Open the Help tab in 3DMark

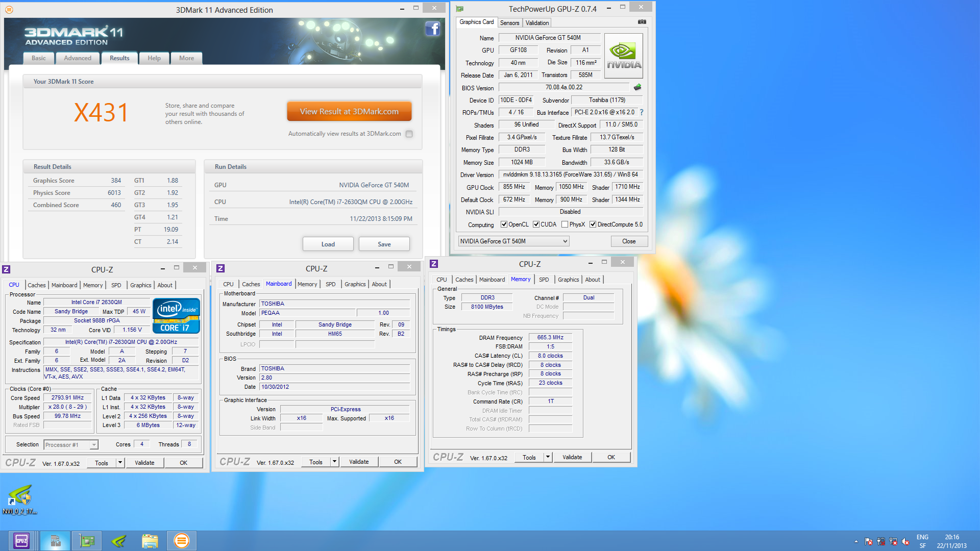pos(154,58)
